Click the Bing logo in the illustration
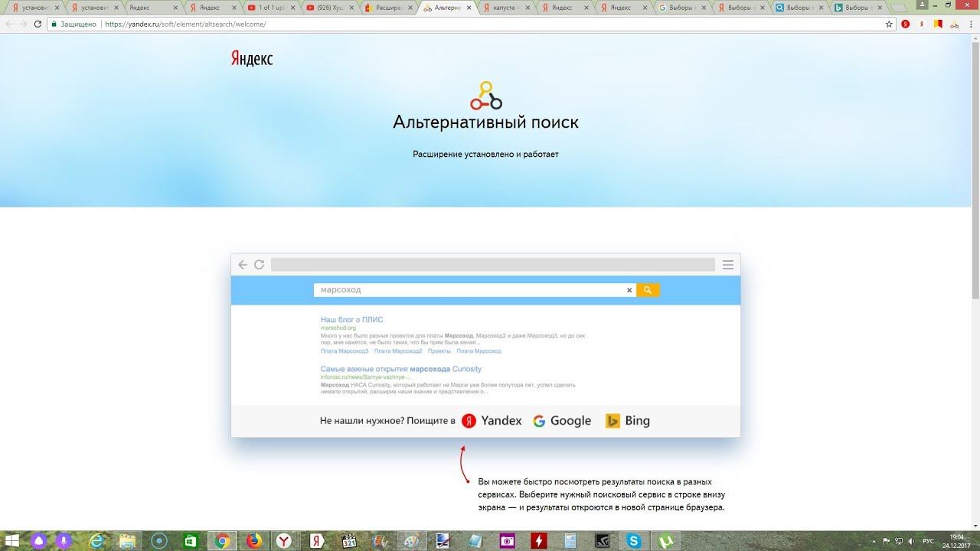This screenshot has width=980, height=551. (628, 421)
